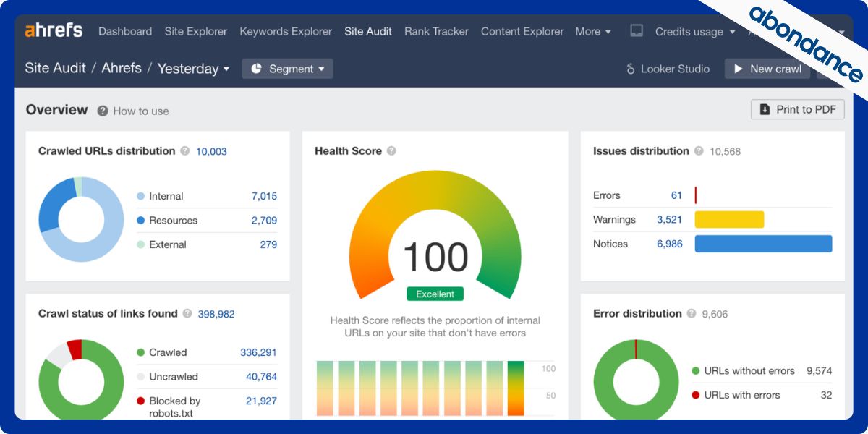Open Content Explorer
This screenshot has height=434, width=868.
click(x=522, y=31)
